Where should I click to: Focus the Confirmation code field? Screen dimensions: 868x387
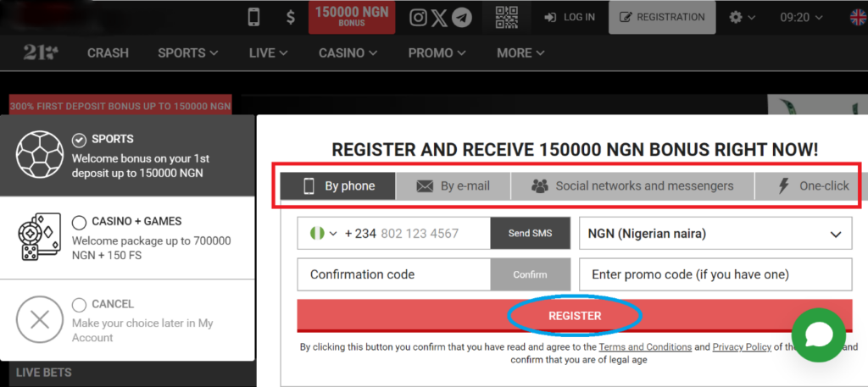click(393, 274)
